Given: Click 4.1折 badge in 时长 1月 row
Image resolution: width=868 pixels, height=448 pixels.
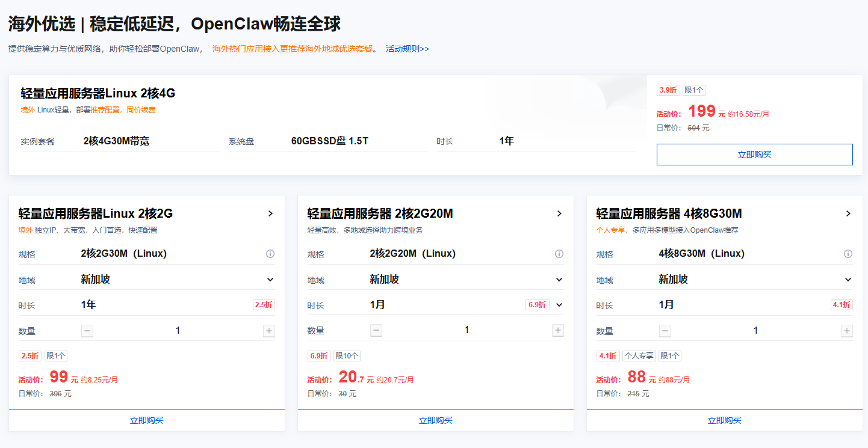Looking at the screenshot, I should [x=842, y=305].
